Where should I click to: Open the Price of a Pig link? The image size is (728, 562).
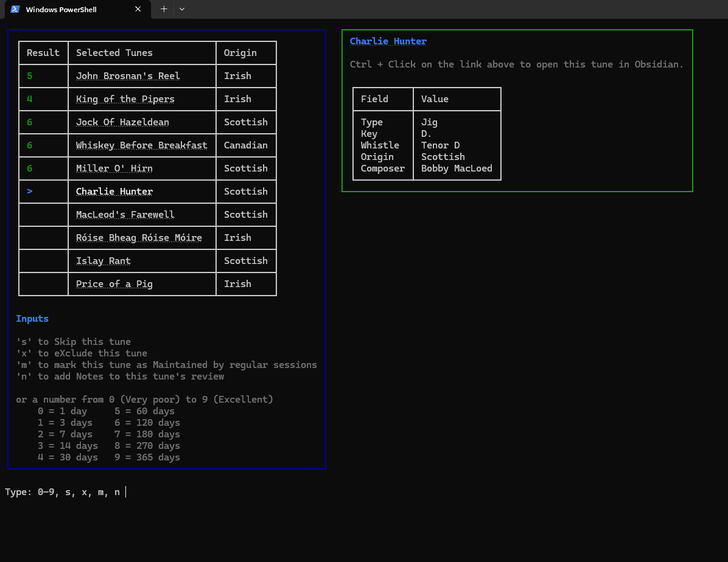114,284
